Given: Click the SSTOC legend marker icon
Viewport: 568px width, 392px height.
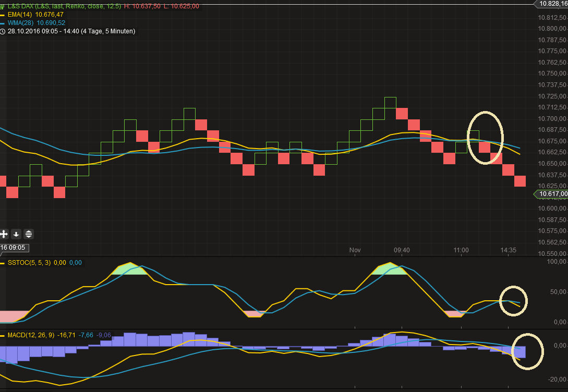Looking at the screenshot, I should (3, 263).
